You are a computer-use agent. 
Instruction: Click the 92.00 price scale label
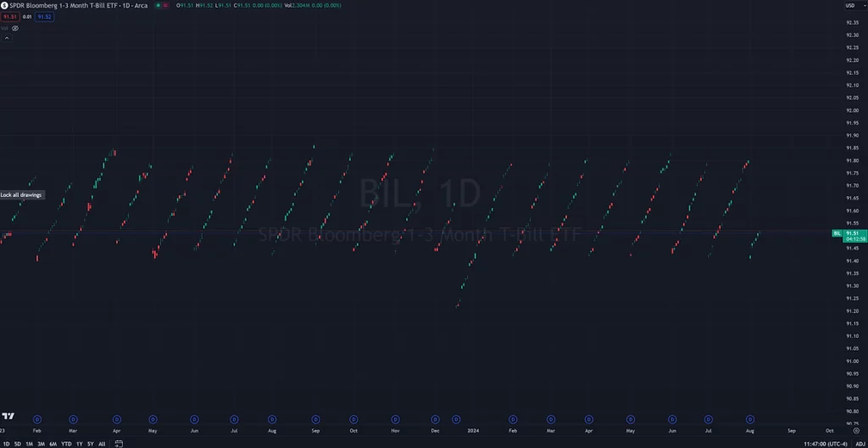[x=852, y=110]
